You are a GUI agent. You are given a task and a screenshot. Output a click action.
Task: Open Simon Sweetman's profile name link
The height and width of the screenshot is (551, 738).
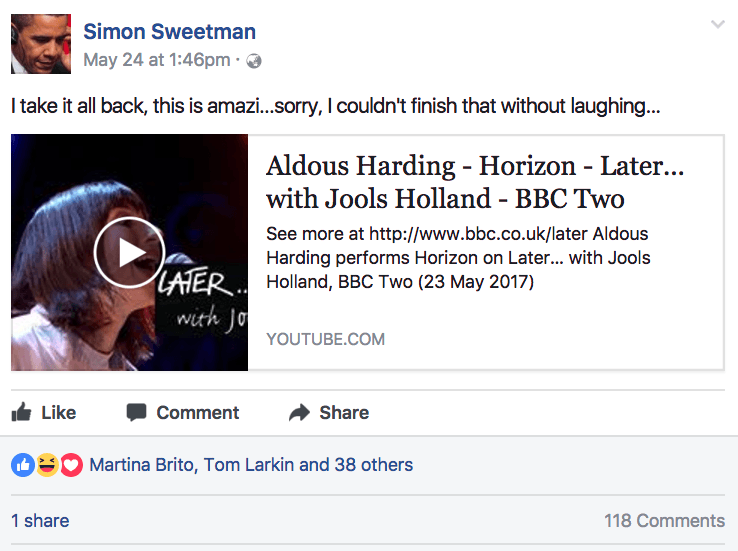click(x=169, y=32)
